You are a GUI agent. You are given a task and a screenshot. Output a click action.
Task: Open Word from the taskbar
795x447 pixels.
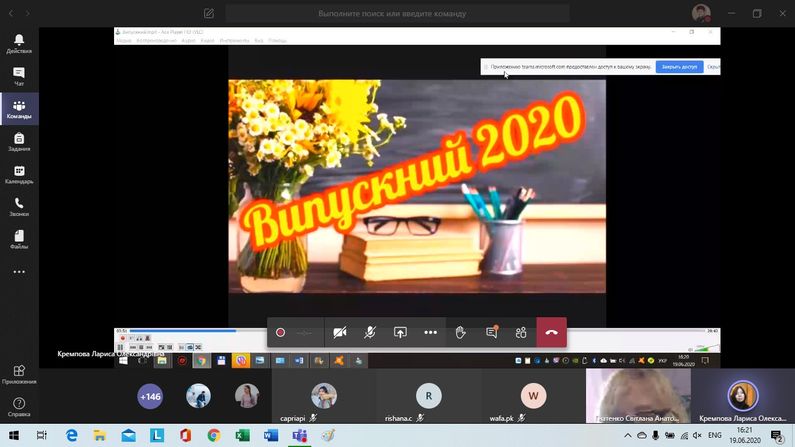pyautogui.click(x=271, y=435)
